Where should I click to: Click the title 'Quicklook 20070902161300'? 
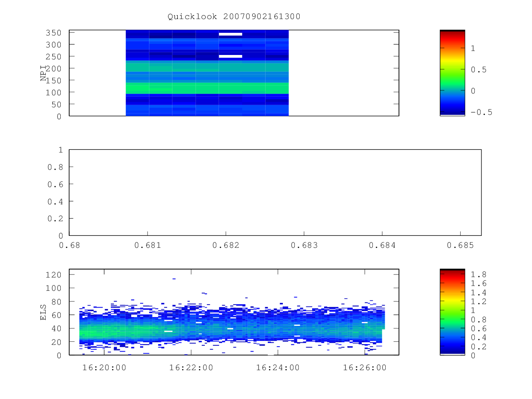point(234,17)
